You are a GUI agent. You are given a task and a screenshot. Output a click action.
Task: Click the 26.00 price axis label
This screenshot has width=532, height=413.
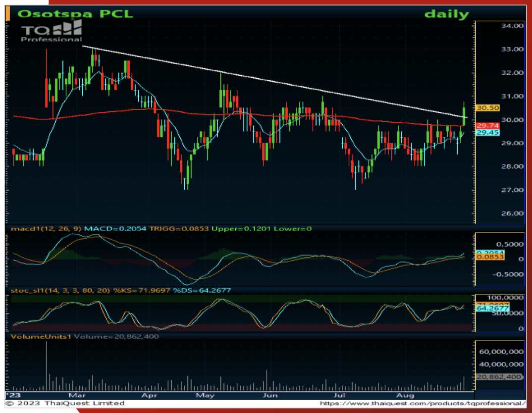coord(512,213)
